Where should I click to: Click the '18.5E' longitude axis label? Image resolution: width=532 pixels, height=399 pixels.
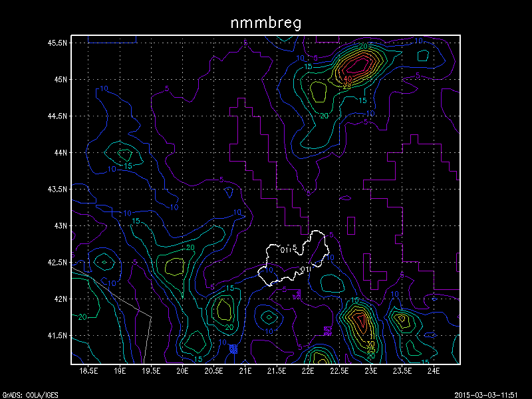(x=88, y=371)
